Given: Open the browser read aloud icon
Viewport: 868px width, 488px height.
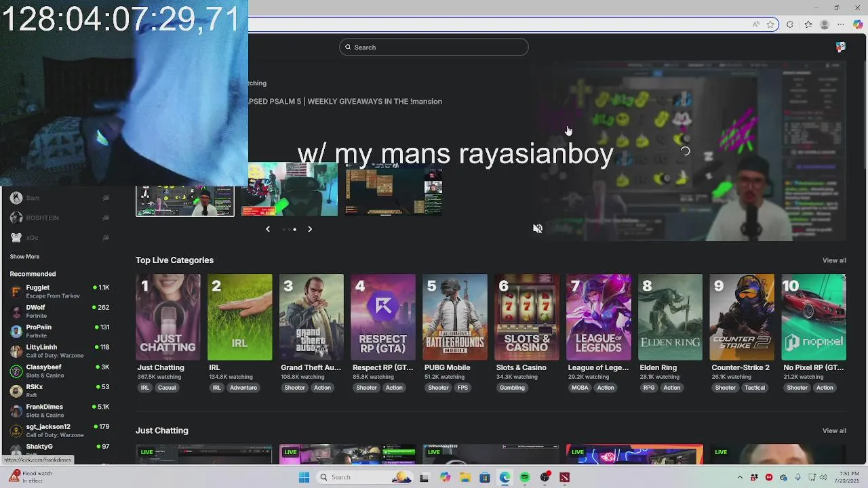Looking at the screenshot, I should [755, 24].
